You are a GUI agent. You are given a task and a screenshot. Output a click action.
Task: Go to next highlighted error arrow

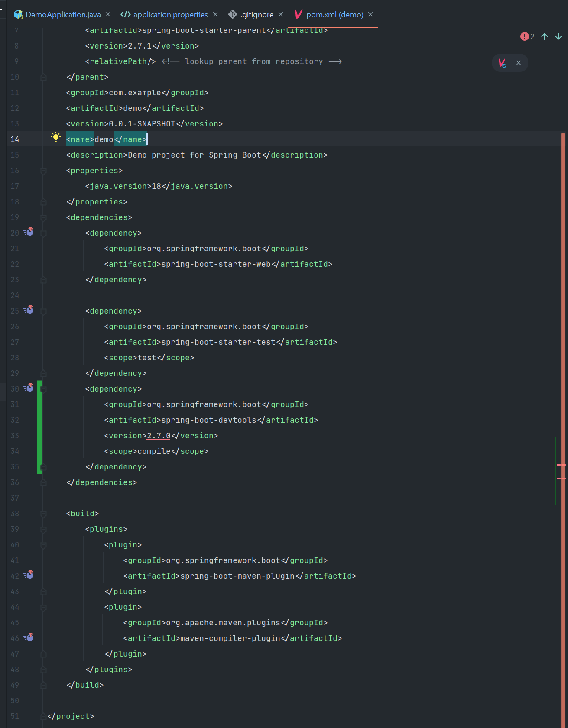(x=558, y=37)
